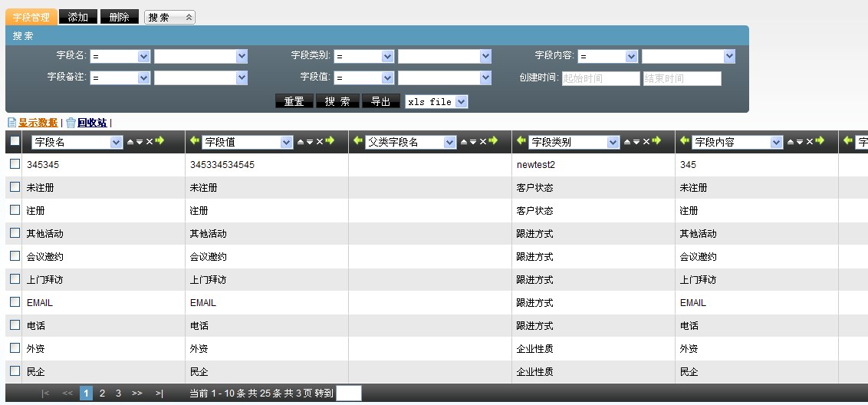Remove the 字段类别 column with X icon

click(x=646, y=142)
